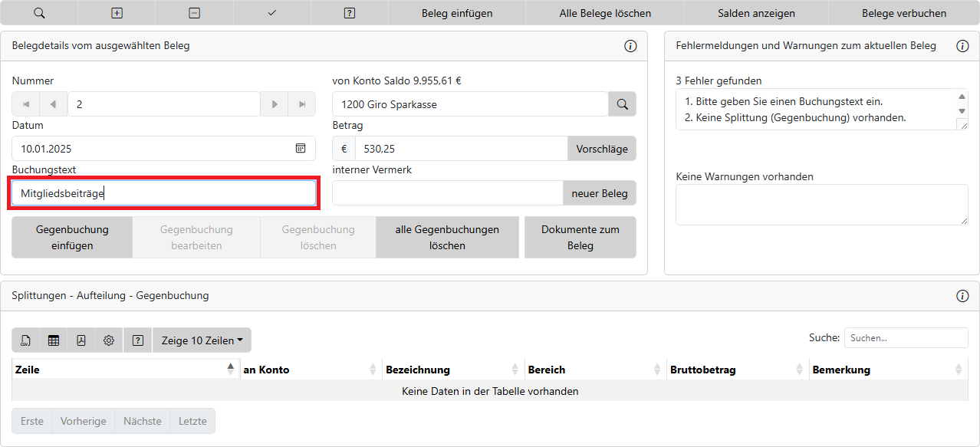Click the minus box icon in the top toolbar

tap(195, 13)
